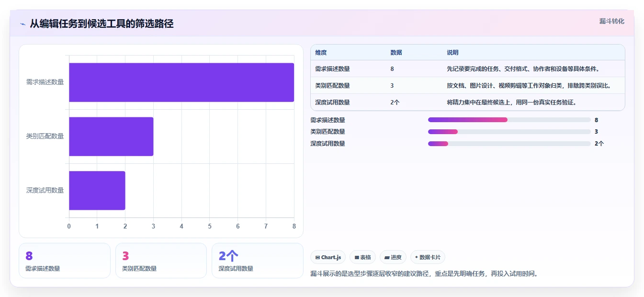644x297 pixels.
Task: Select the 类别匹配数量 bar in the chart
Action: click(x=111, y=137)
